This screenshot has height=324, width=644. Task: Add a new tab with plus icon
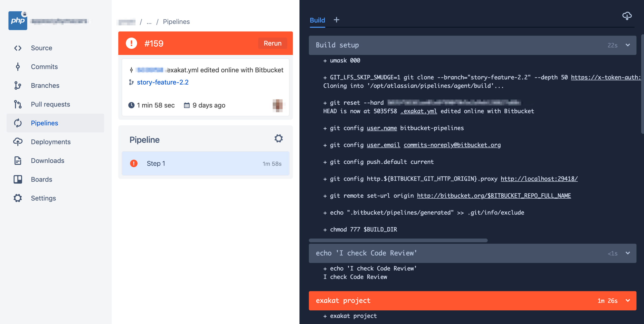336,20
